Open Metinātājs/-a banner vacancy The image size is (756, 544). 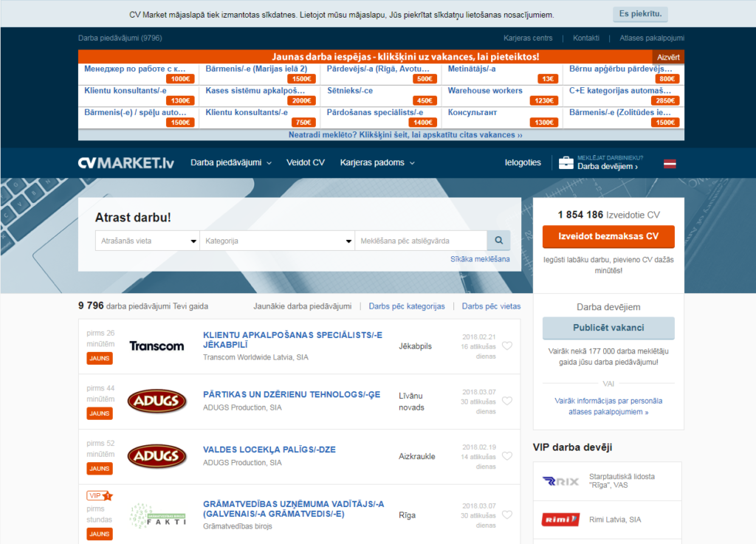(472, 69)
